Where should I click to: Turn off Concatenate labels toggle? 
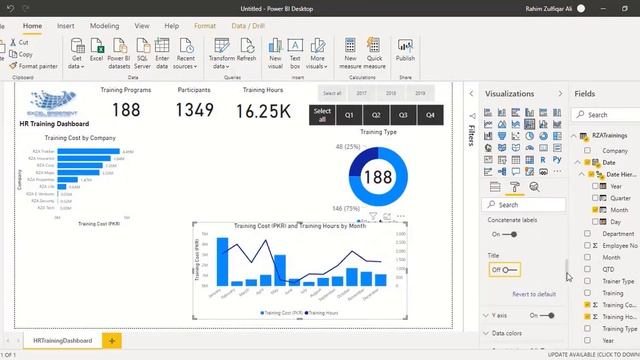point(509,234)
